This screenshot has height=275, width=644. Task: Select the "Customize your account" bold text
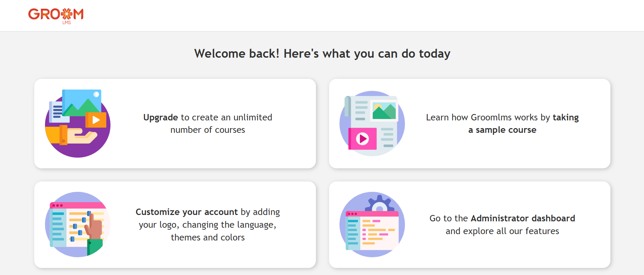click(186, 212)
